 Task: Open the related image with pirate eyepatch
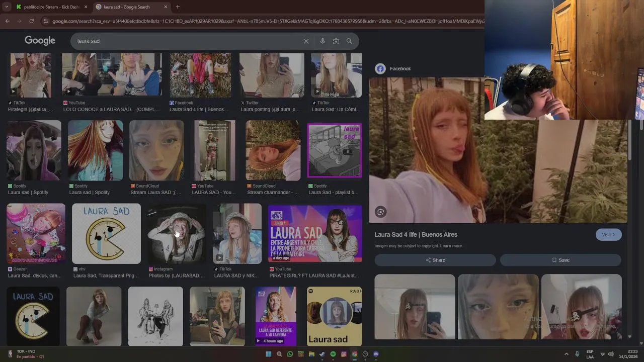[x=581, y=307]
